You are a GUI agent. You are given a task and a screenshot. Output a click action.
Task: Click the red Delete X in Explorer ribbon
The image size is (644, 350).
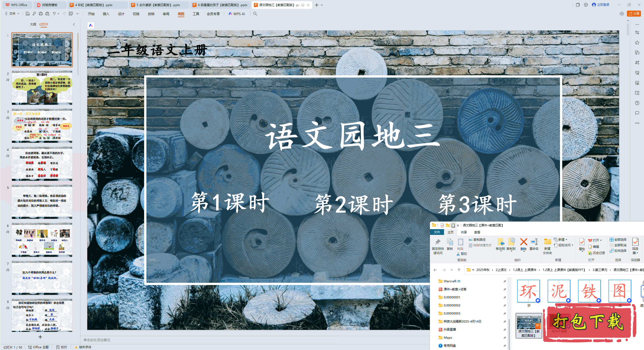click(524, 242)
